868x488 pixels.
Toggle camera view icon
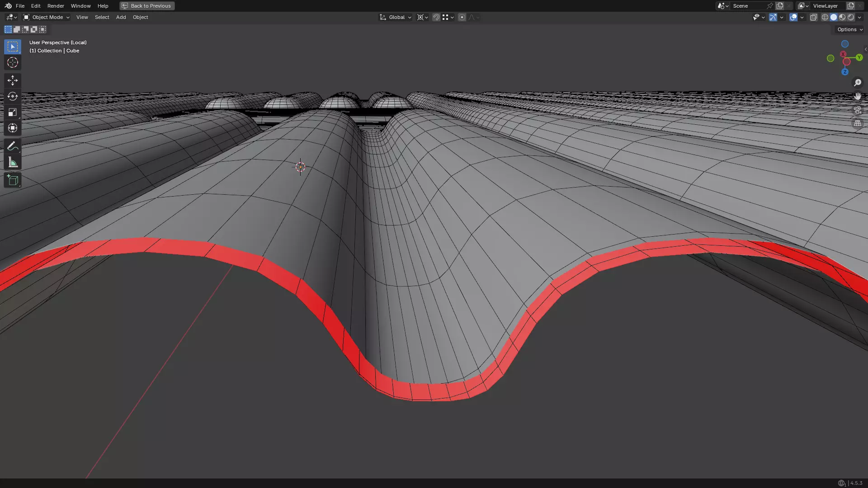coord(858,110)
